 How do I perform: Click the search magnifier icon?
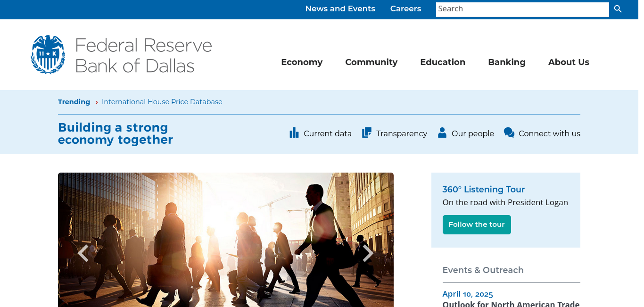(618, 9)
